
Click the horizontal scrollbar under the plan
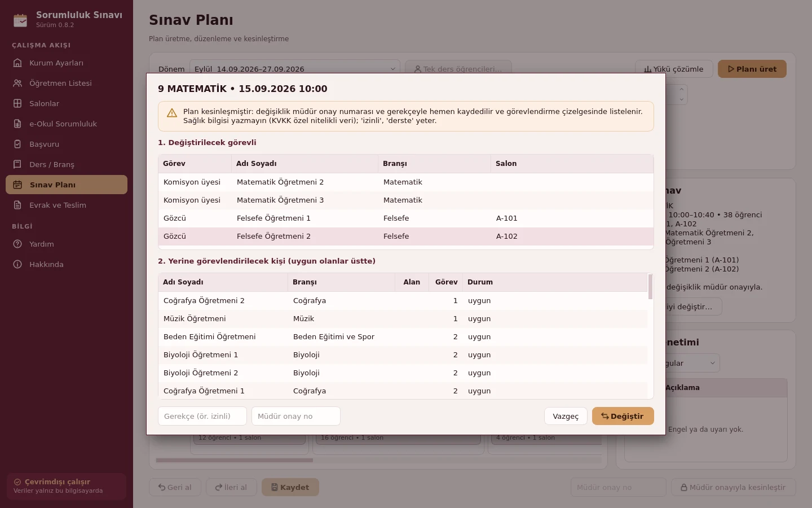click(x=235, y=460)
